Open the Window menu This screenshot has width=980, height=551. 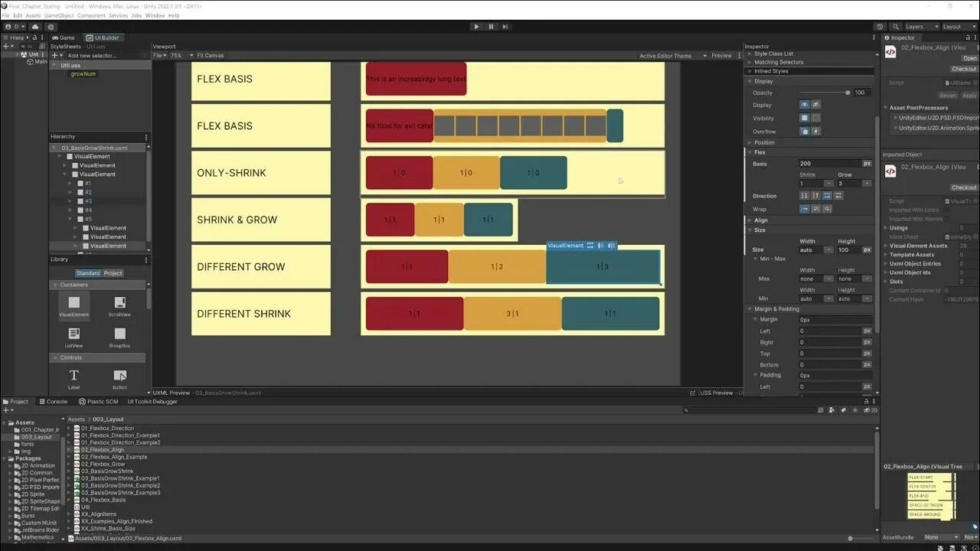click(x=155, y=15)
